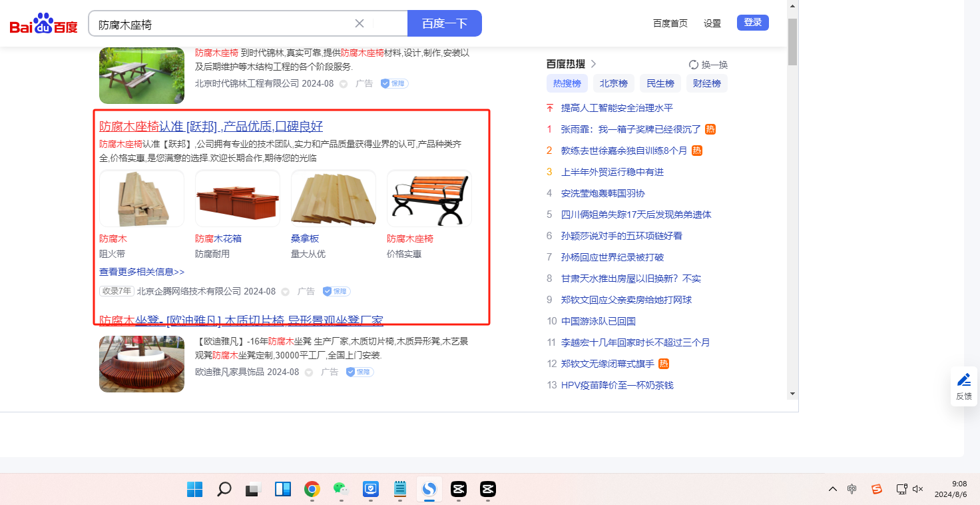Switch to the 财经榜 tab
Viewport: 980px width, 505px height.
(707, 83)
